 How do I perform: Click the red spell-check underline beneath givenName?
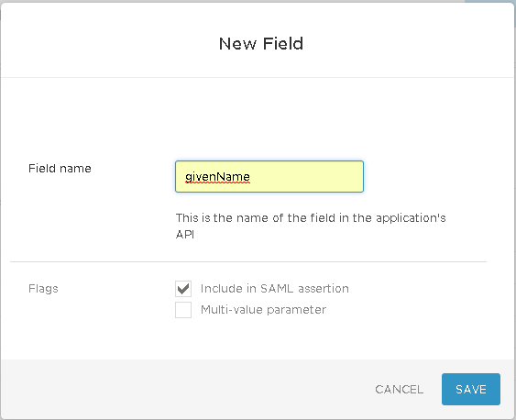click(217, 183)
